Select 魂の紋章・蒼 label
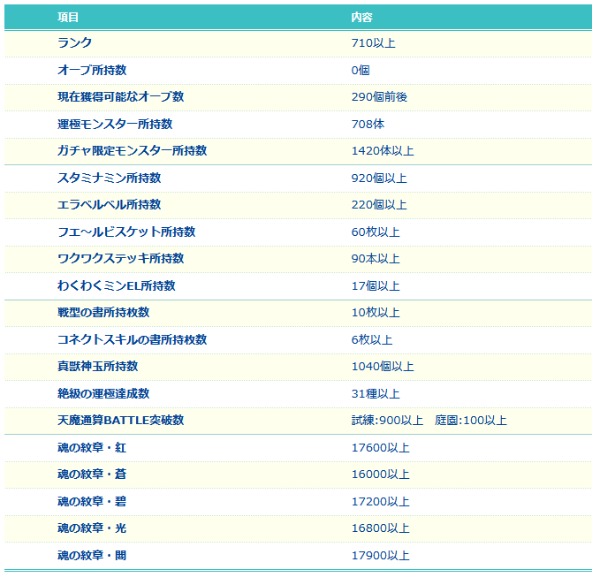The height and width of the screenshot is (577, 600). pos(92,474)
